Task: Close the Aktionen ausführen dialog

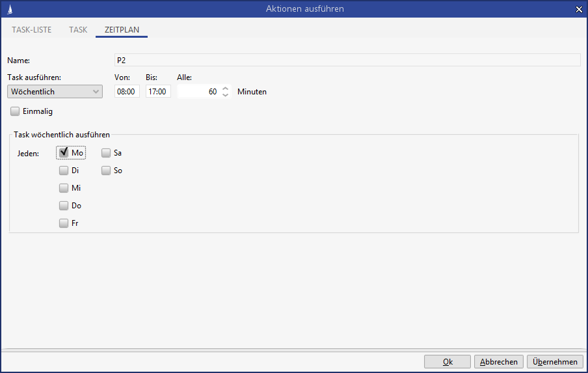Action: (579, 9)
